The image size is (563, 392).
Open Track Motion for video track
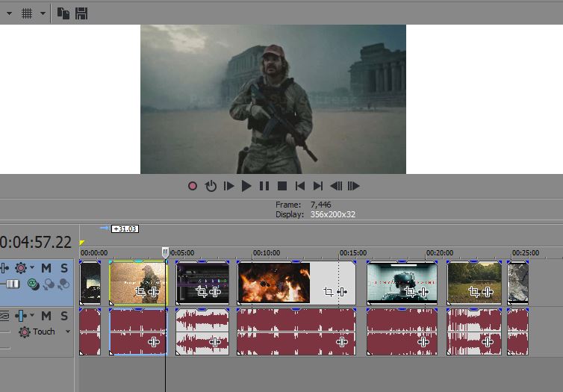click(x=49, y=284)
